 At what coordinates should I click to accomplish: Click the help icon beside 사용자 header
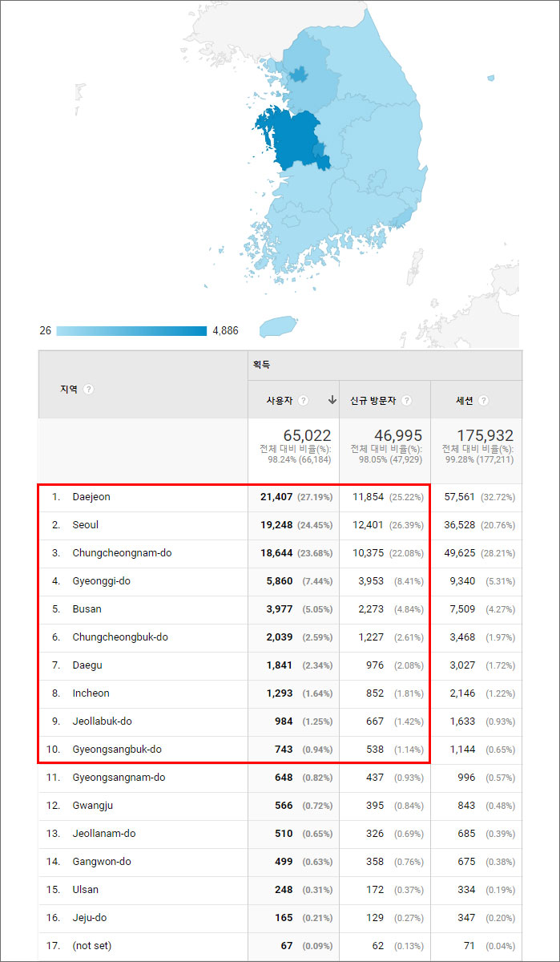303,400
